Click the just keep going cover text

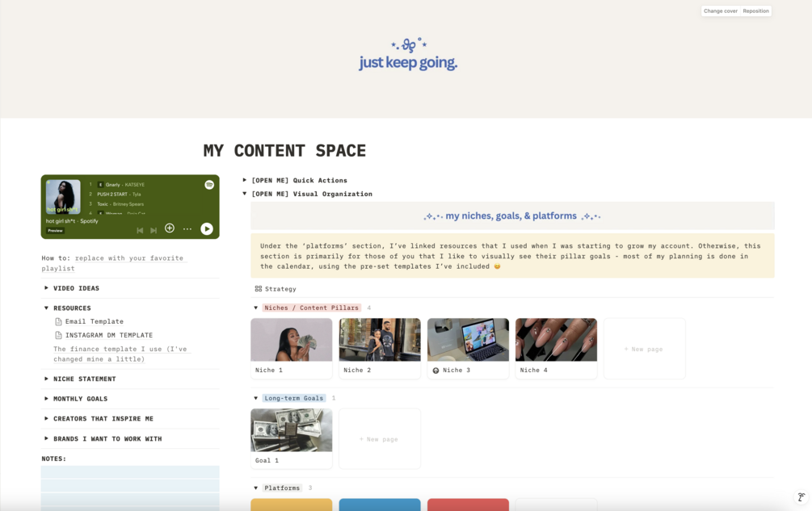pos(408,63)
